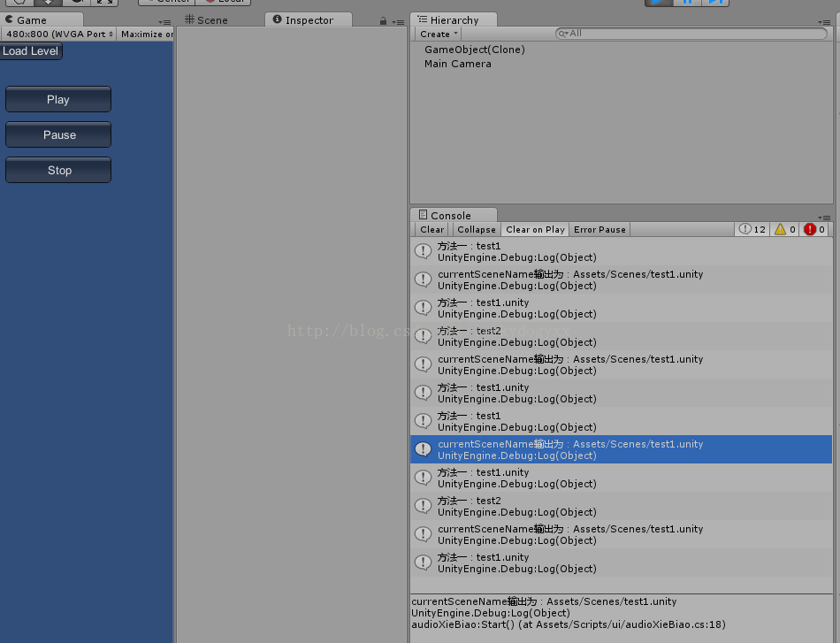Open the 480x800 WVGA resolution dropdown
Screen dimensions: 840x643
click(x=58, y=34)
